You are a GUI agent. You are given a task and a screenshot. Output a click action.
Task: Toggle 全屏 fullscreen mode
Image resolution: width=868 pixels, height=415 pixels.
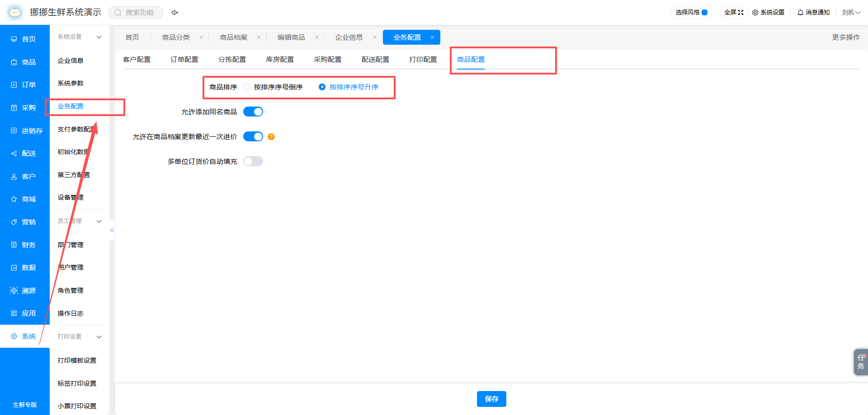click(734, 12)
